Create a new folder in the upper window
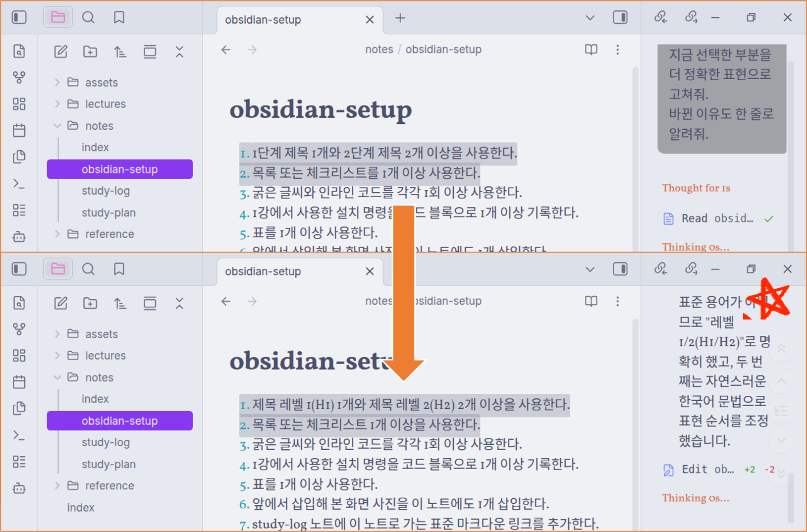807x532 pixels. click(x=90, y=52)
